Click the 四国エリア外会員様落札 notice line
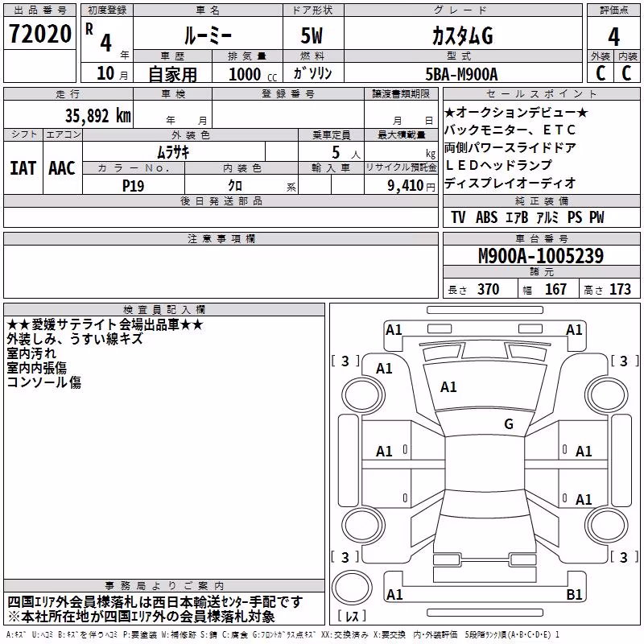Viewport: 644px width, 644px height. [155, 602]
